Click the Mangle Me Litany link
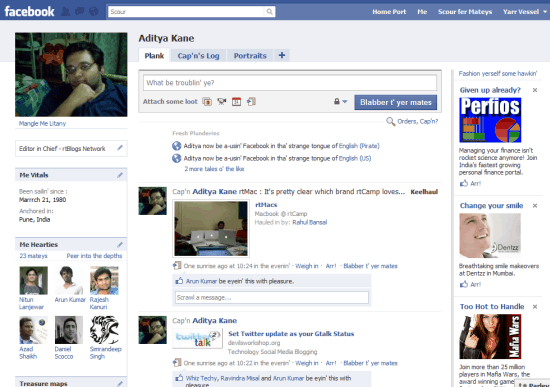 42,124
